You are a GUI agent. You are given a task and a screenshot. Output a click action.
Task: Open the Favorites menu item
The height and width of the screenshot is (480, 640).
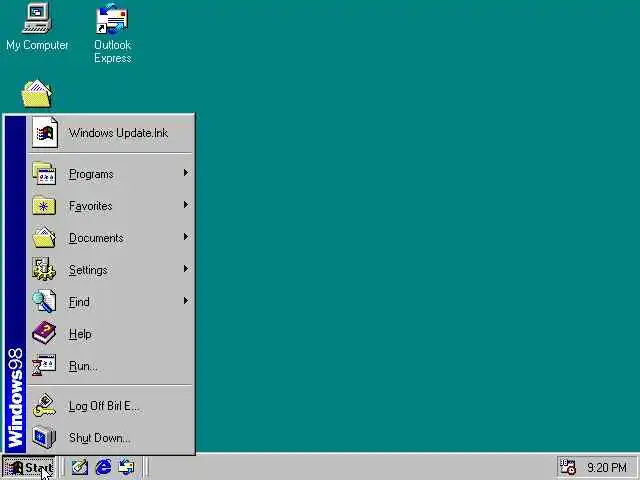tap(111, 206)
